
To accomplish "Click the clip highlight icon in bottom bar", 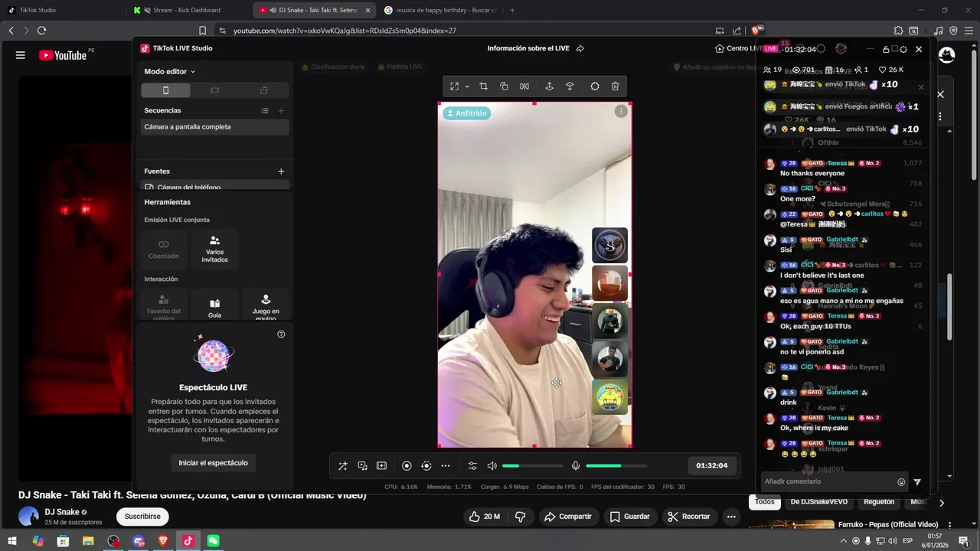I will [x=382, y=465].
